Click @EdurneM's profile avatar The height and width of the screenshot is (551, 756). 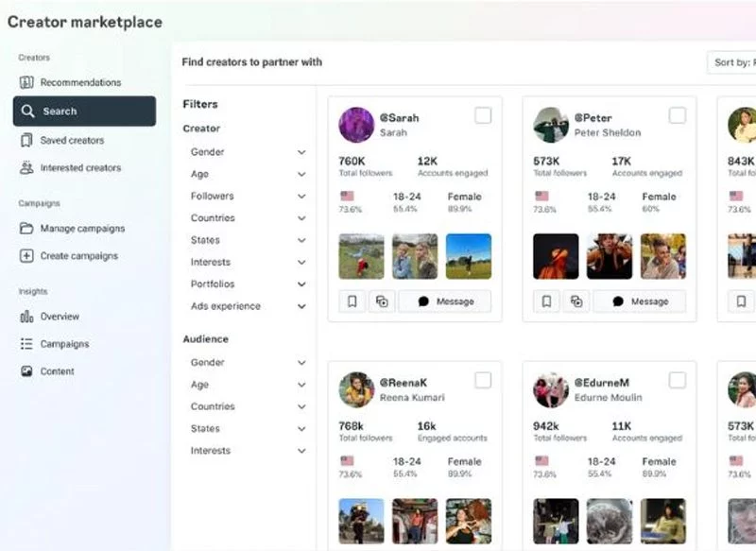coord(551,389)
